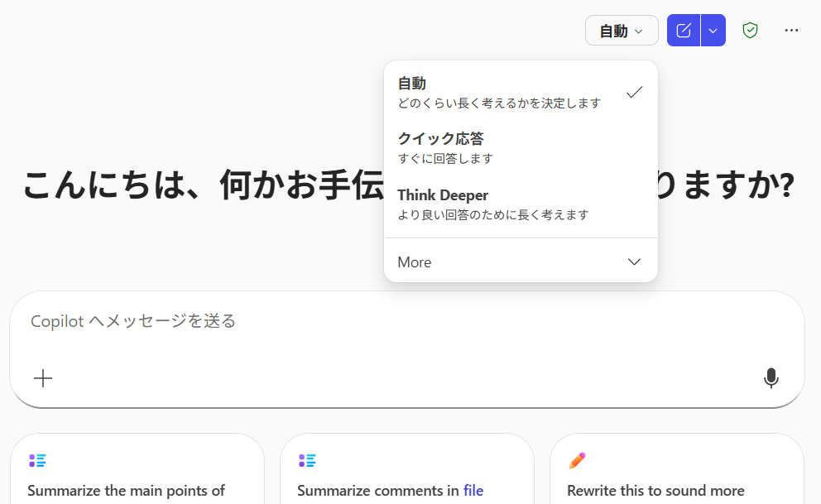This screenshot has width=821, height=504.
Task: Select the Rewrite this to sound more card
Action: (655, 491)
